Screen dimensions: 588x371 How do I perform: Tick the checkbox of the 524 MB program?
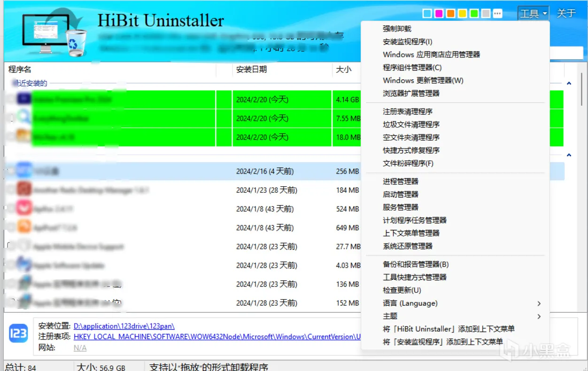10,209
